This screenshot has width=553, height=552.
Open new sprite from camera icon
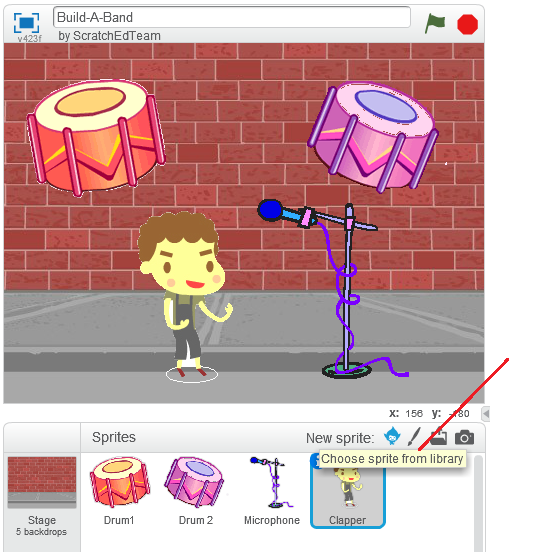[464, 437]
